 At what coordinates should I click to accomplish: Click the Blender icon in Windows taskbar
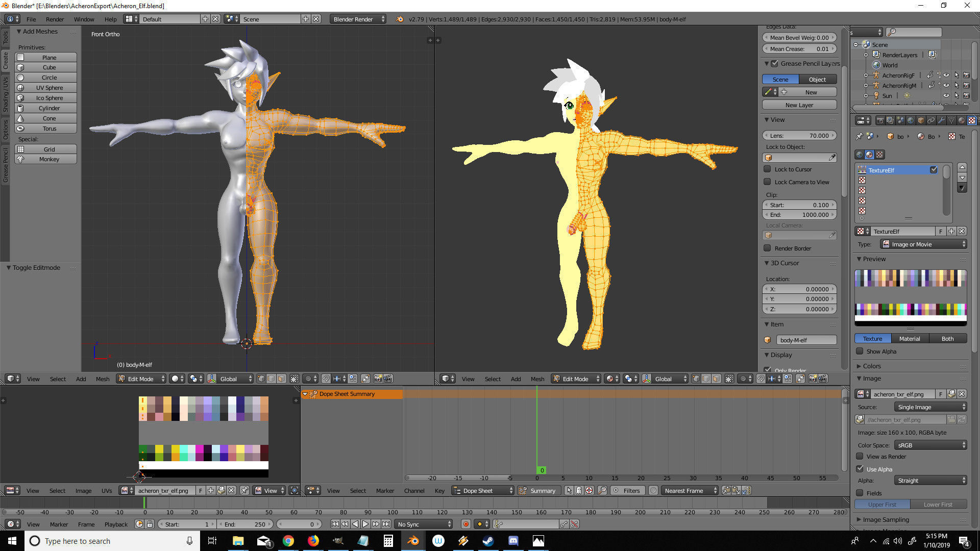(413, 541)
